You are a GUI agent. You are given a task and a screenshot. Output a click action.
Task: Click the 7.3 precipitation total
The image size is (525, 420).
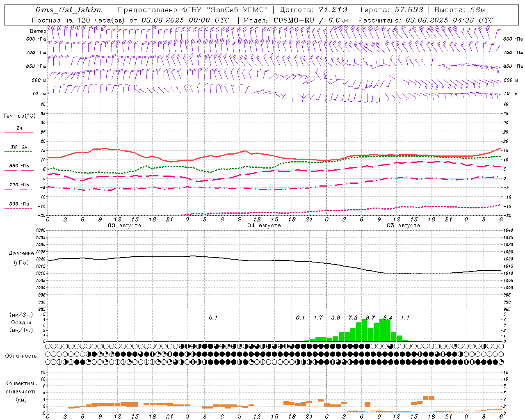click(x=353, y=317)
